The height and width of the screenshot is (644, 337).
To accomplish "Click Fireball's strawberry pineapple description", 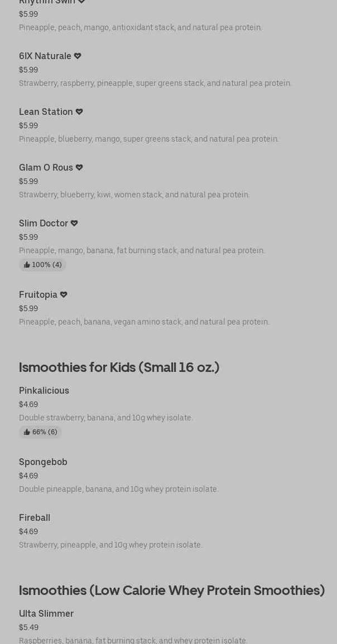I will point(110,545).
